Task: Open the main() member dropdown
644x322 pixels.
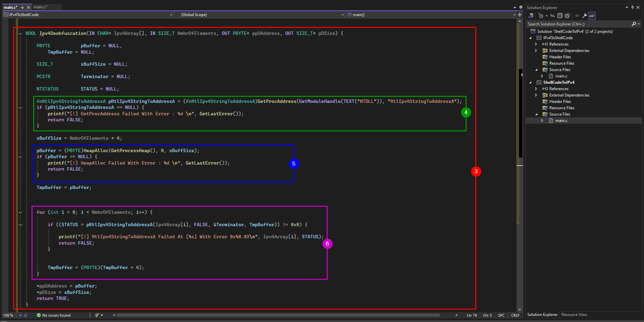Action: coord(431,15)
